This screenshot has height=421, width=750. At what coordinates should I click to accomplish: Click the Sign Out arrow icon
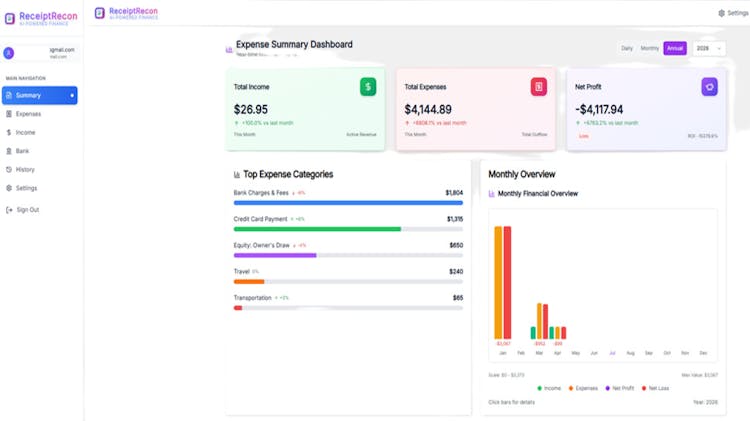[x=8, y=210]
